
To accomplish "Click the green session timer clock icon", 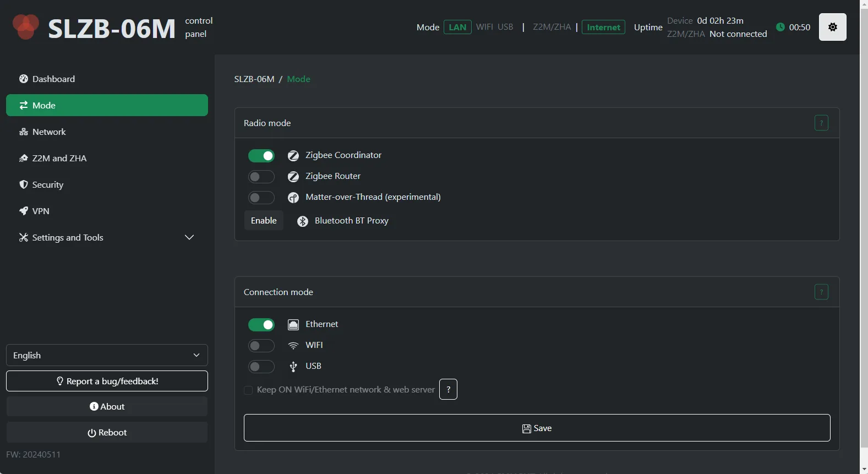I will (780, 27).
